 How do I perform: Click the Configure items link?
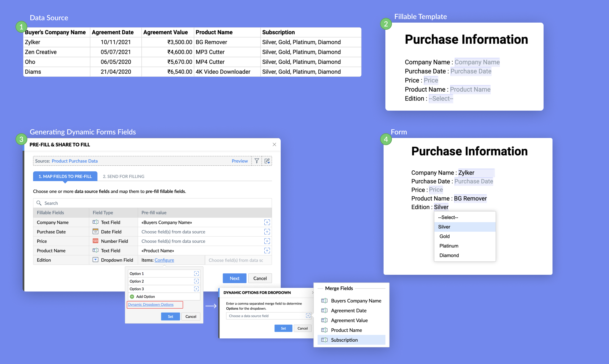164,260
